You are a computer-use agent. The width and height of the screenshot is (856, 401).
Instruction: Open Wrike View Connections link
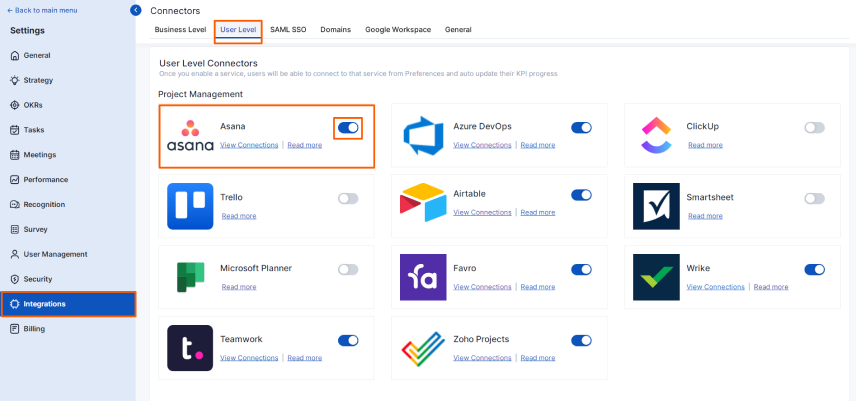pyautogui.click(x=716, y=287)
